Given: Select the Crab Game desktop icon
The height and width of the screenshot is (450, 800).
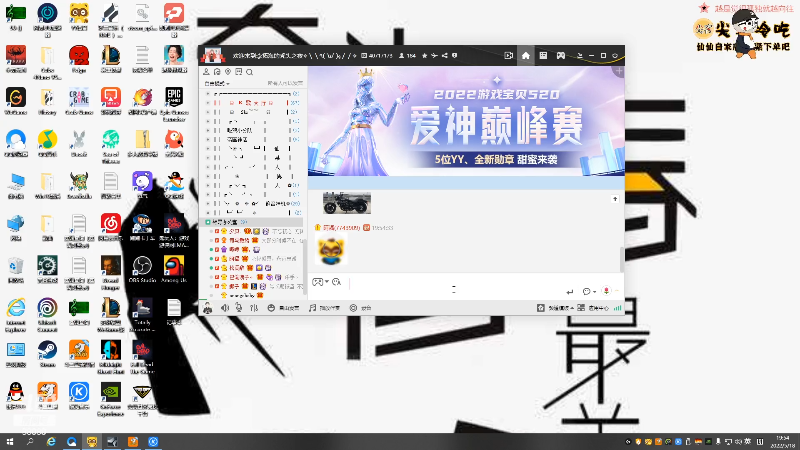Looking at the screenshot, I should point(79,101).
